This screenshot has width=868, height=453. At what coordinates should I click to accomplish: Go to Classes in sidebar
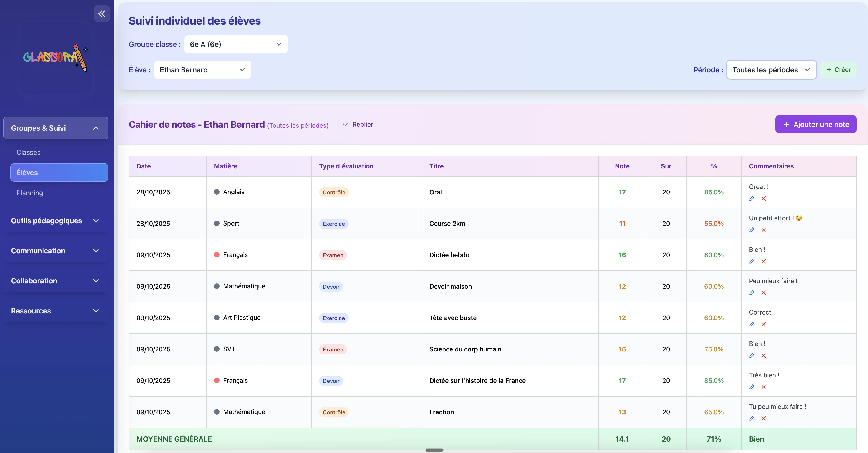[x=28, y=153]
